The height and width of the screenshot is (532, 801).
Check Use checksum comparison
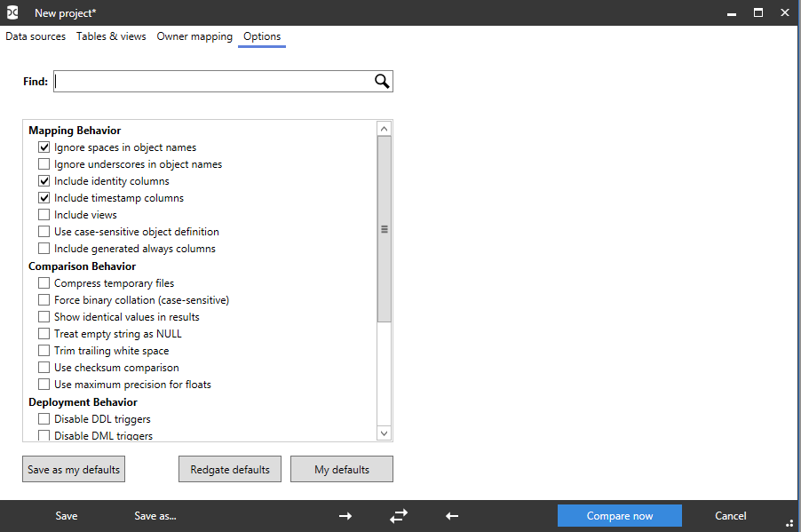(44, 368)
